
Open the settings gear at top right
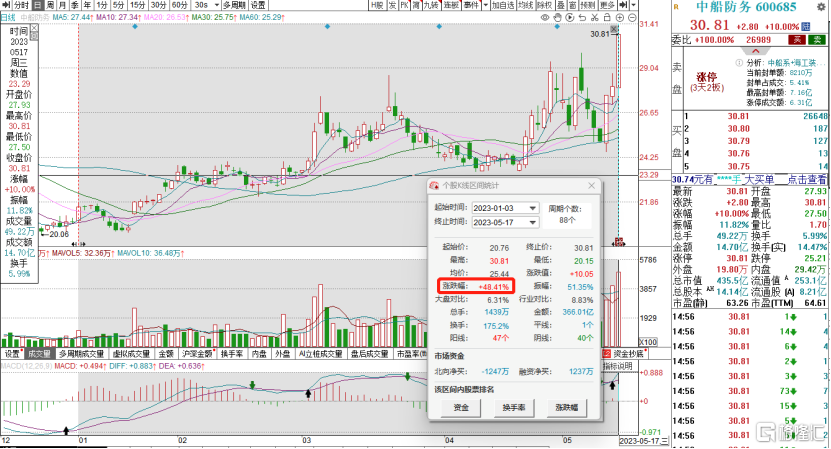click(x=821, y=6)
